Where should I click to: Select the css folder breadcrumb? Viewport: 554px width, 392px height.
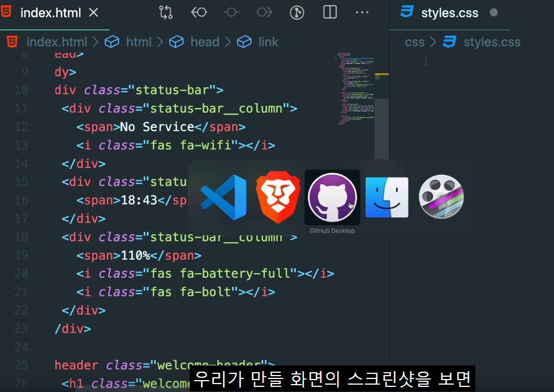point(414,42)
